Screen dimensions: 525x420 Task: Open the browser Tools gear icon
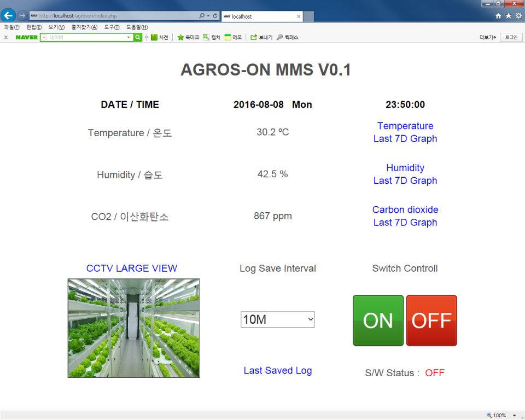coord(518,16)
